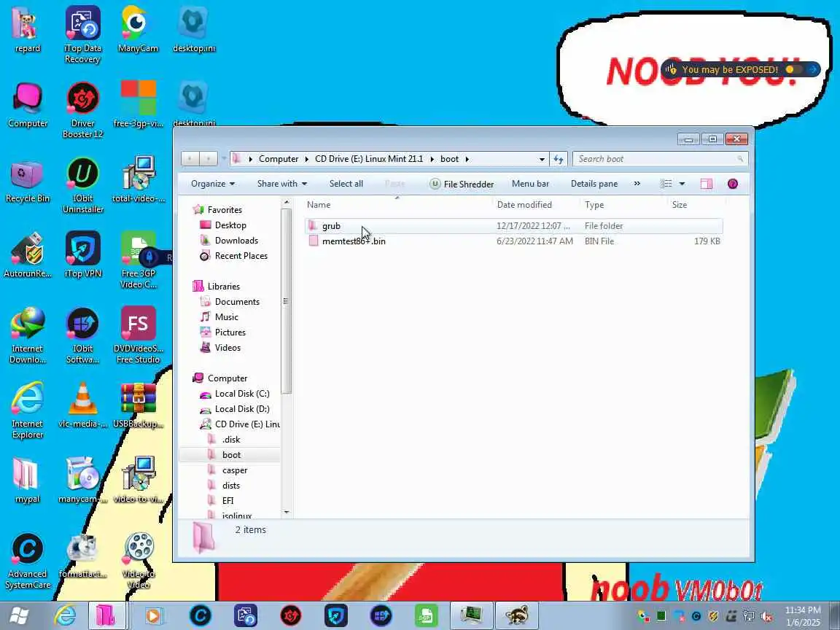
Task: Click the navigation pane scroll down arrow
Action: point(287,512)
